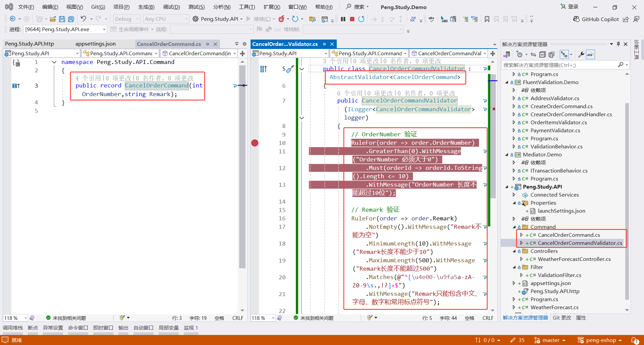Click the master branch in status bar
Screen dimensions: 644x345
click(x=550, y=340)
